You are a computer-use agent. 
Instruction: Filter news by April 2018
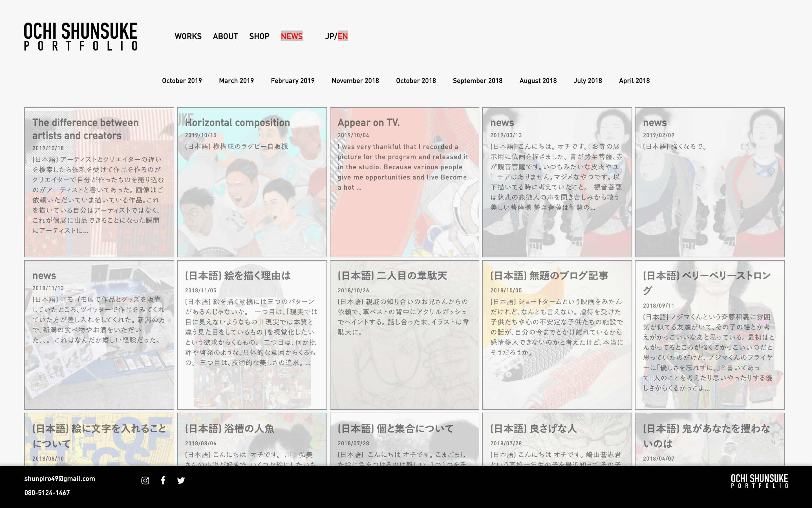(634, 81)
